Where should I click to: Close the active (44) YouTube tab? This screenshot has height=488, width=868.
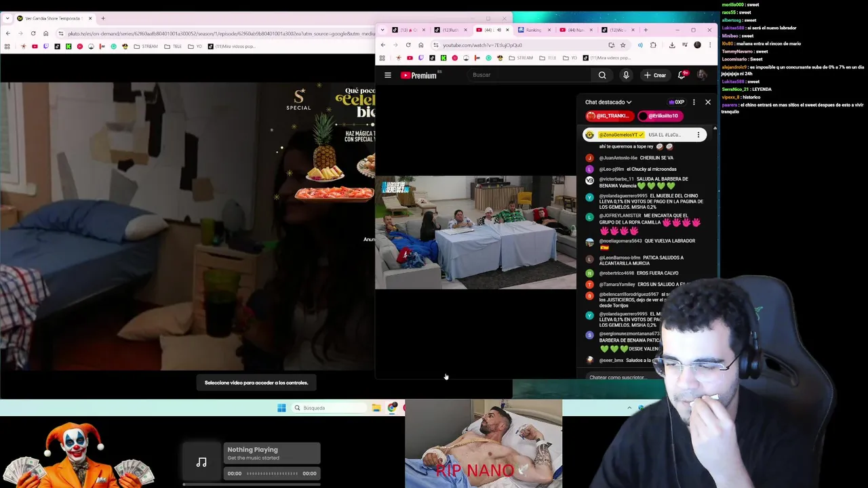pyautogui.click(x=507, y=30)
